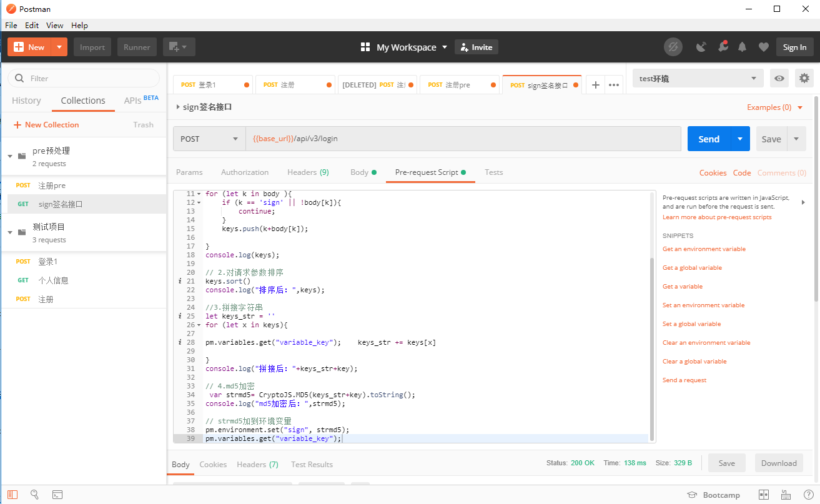Open the Find and Replace magnifier icon
Image resolution: width=820 pixels, height=504 pixels.
pyautogui.click(x=35, y=495)
